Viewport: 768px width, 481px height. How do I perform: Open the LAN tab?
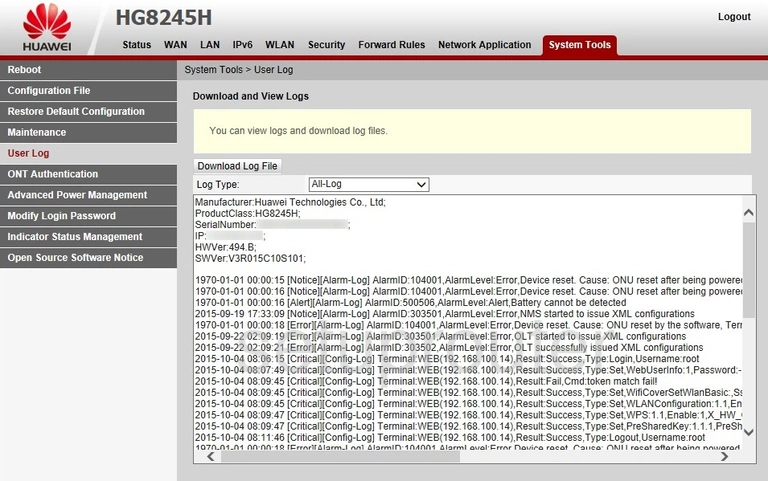pyautogui.click(x=210, y=45)
